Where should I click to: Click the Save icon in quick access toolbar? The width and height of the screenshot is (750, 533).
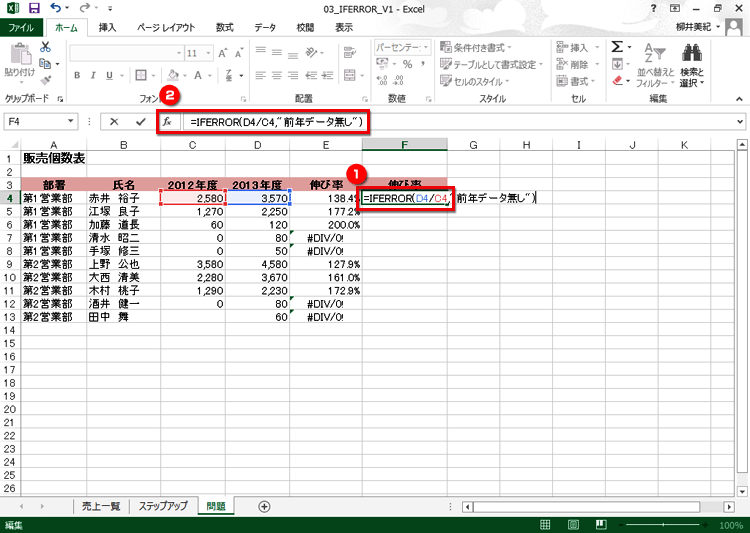point(34,8)
